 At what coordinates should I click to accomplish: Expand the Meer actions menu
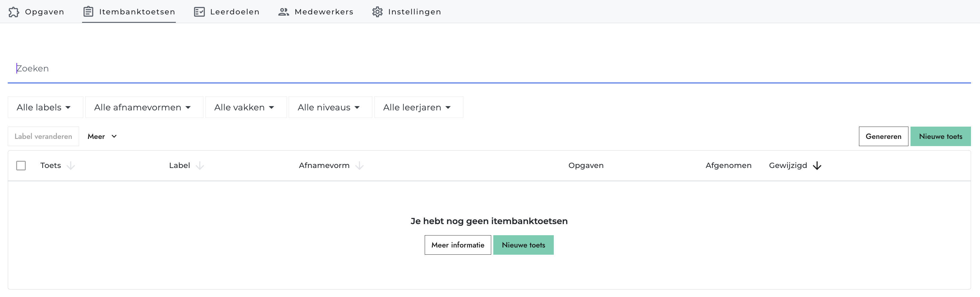[x=102, y=136]
